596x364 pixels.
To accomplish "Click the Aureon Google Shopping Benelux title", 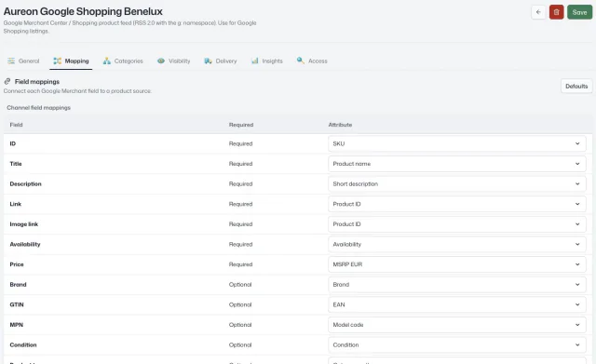I will [x=83, y=11].
